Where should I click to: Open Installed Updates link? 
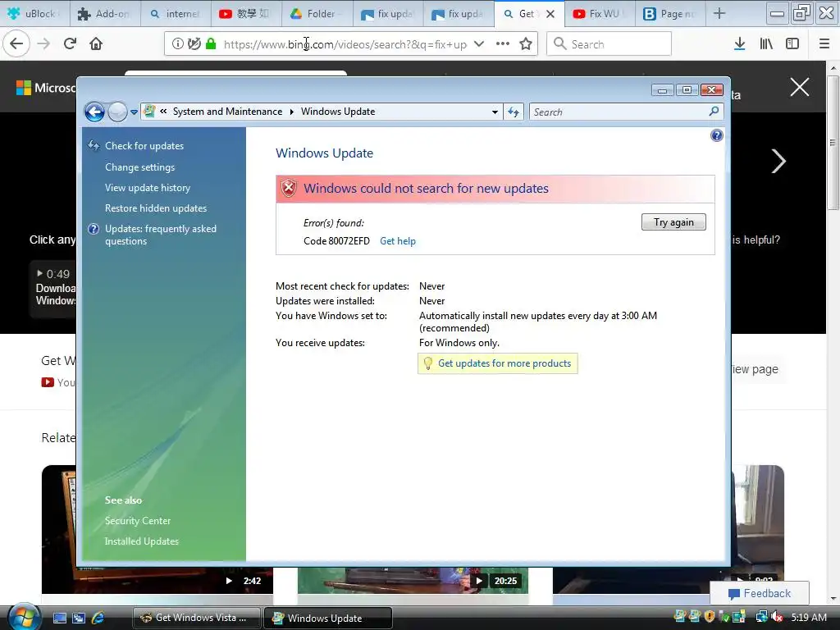point(141,541)
